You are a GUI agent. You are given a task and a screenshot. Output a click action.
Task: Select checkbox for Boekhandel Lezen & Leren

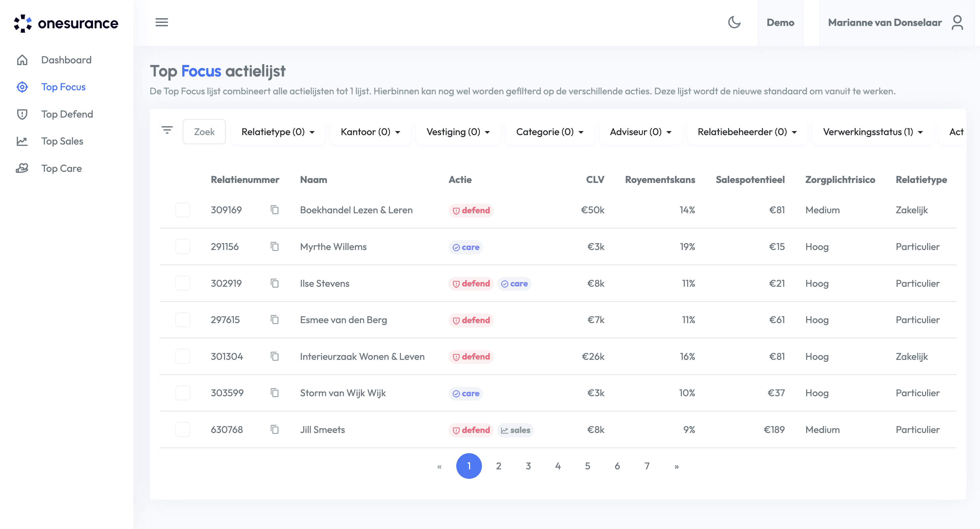(x=183, y=210)
